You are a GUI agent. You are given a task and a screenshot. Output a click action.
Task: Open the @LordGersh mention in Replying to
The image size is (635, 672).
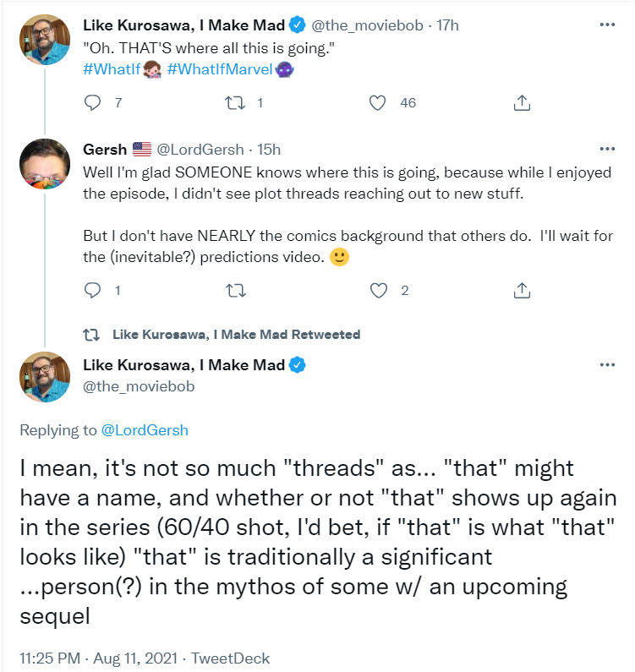pyautogui.click(x=145, y=430)
